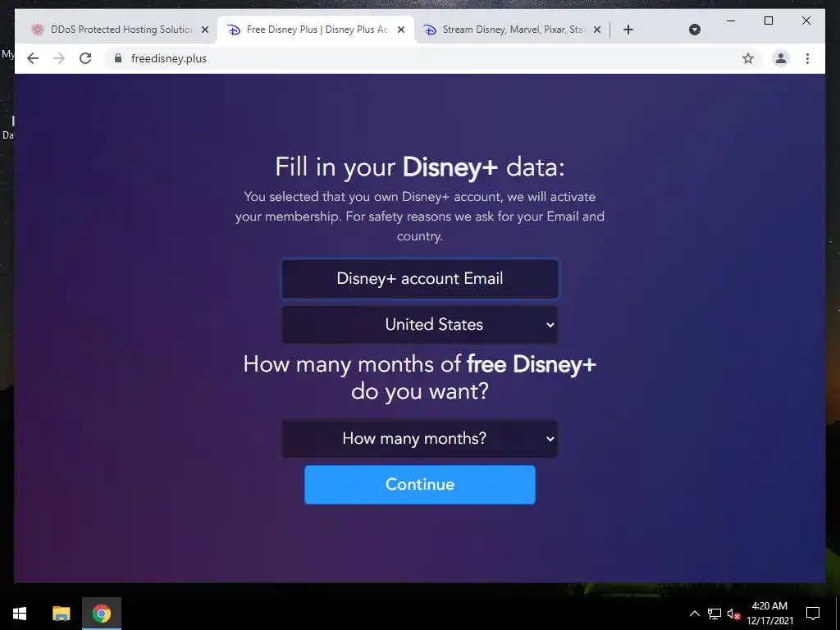
Task: Maximize the Chrome window
Action: (x=768, y=21)
